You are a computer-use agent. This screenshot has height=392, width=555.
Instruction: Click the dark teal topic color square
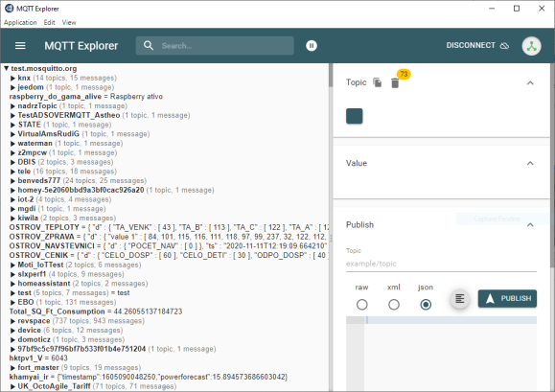click(x=355, y=116)
